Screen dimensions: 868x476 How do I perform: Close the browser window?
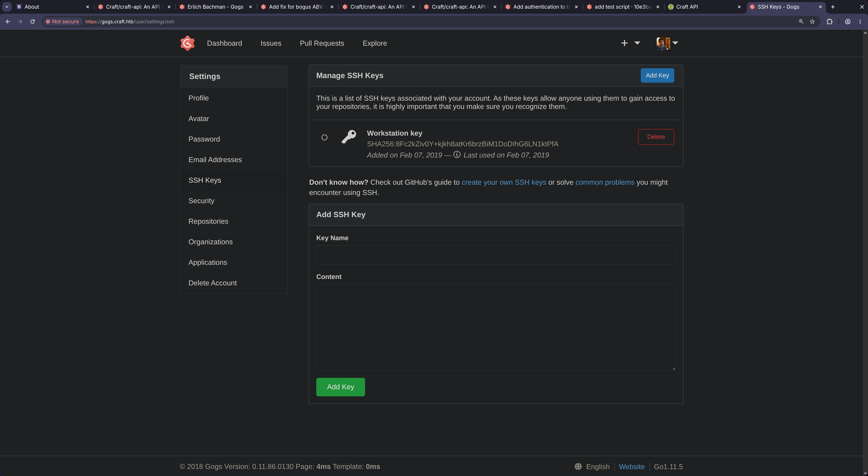(861, 7)
